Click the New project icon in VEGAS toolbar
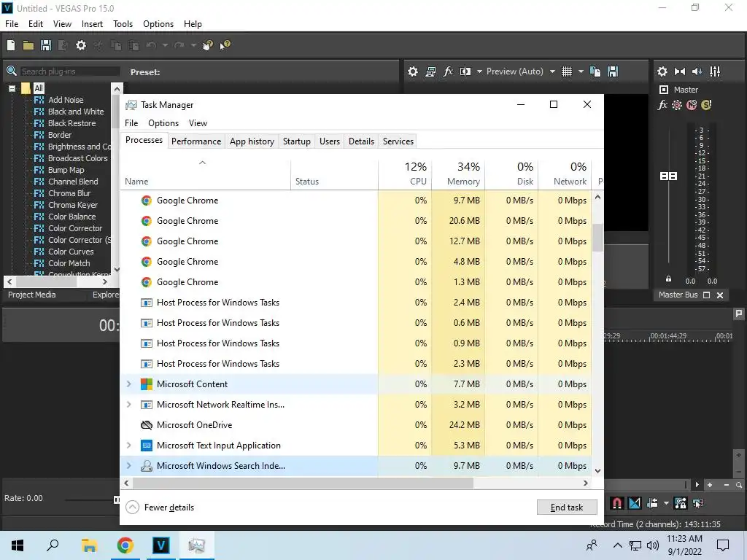 pos(11,45)
